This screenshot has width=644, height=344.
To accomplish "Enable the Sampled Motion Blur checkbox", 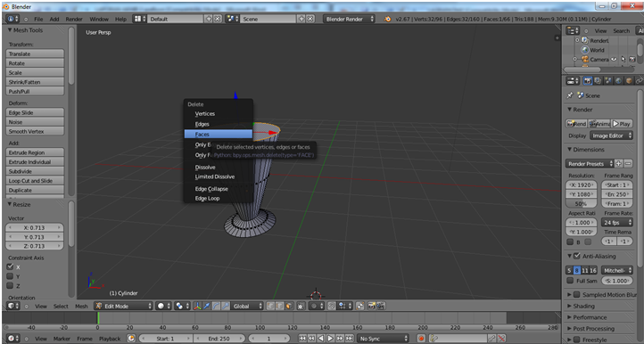I will coord(576,295).
